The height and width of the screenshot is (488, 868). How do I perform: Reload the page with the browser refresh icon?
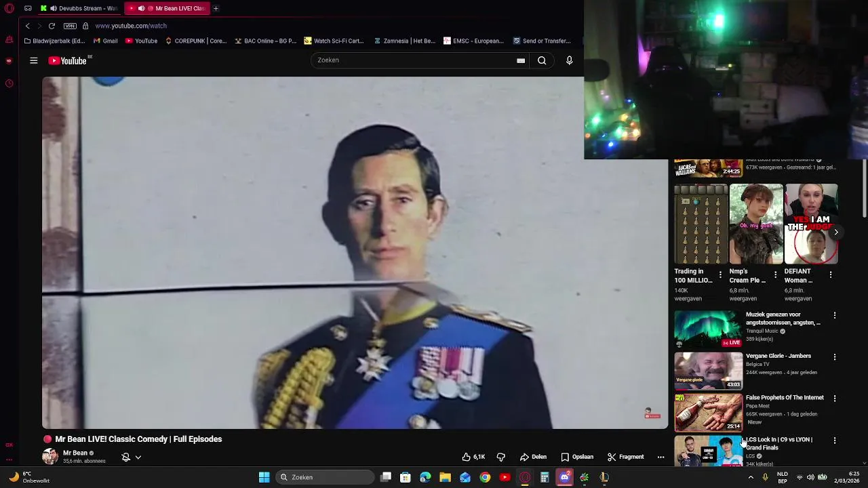point(52,26)
